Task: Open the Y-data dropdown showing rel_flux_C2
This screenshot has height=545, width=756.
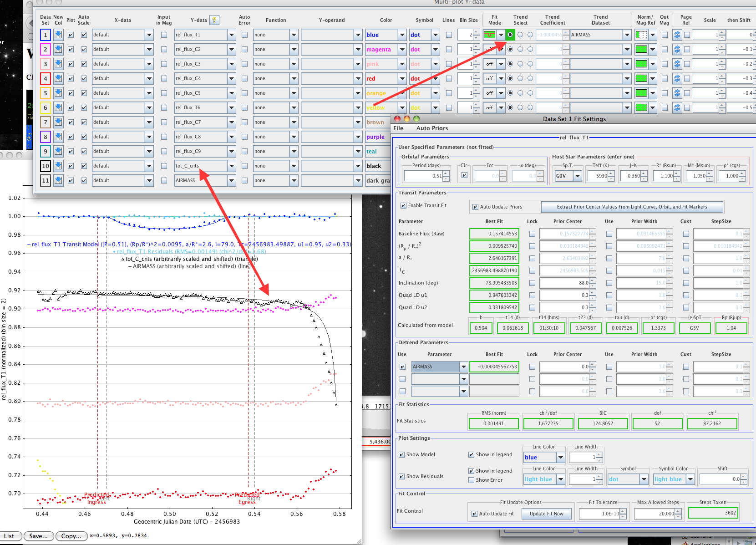Action: coord(231,49)
